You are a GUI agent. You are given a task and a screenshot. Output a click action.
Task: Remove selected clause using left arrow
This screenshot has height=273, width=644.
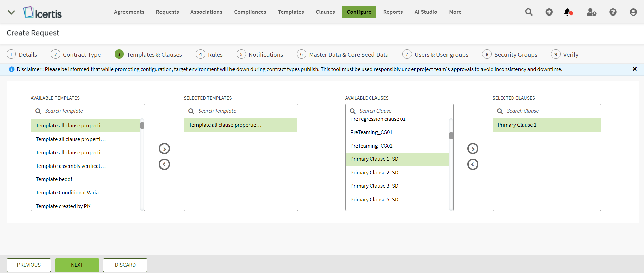coord(473,164)
